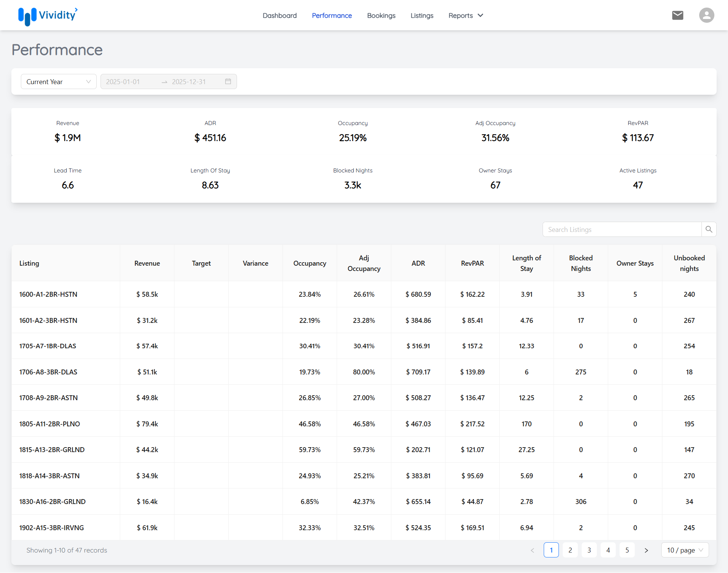This screenshot has height=573, width=728.
Task: Open the calendar icon in date range
Action: tap(228, 81)
